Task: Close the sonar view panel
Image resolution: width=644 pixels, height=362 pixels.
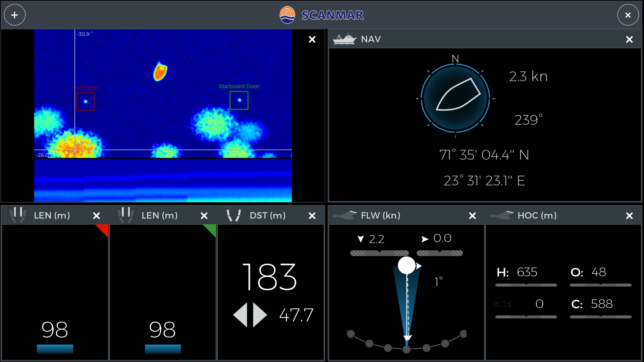Action: 312,40
